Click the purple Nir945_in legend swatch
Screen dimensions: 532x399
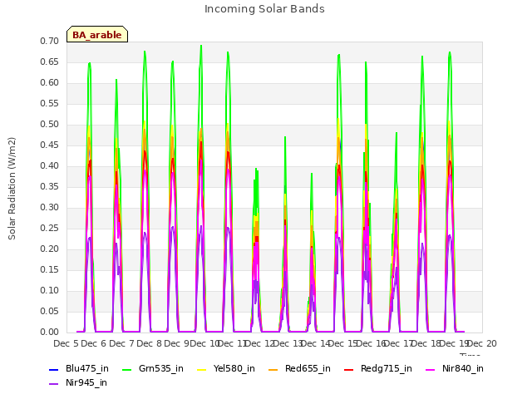[x=53, y=384]
